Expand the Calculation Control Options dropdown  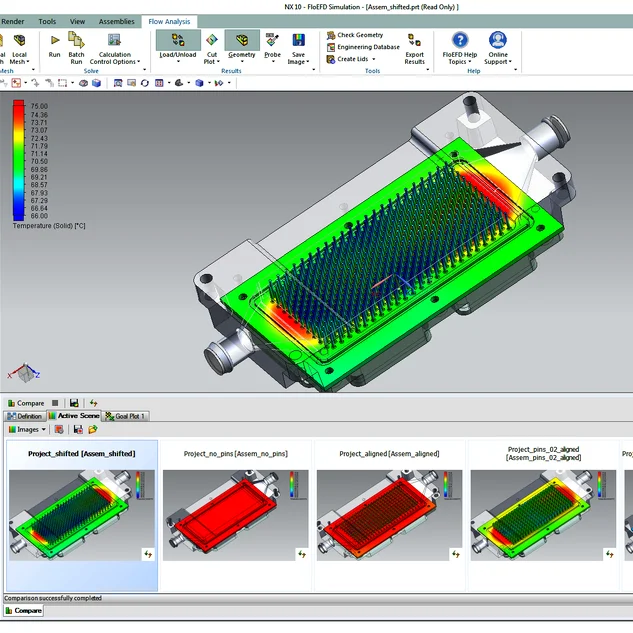tap(138, 62)
